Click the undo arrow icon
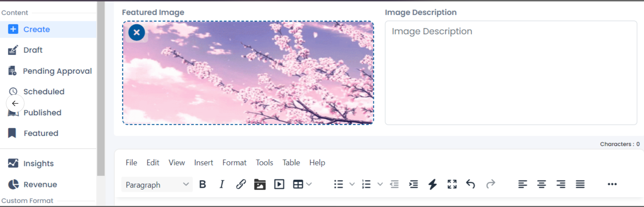This screenshot has height=207, width=644. coord(471,184)
